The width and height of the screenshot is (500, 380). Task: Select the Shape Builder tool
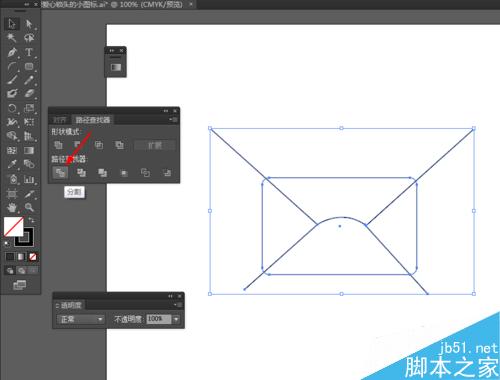[x=12, y=136]
